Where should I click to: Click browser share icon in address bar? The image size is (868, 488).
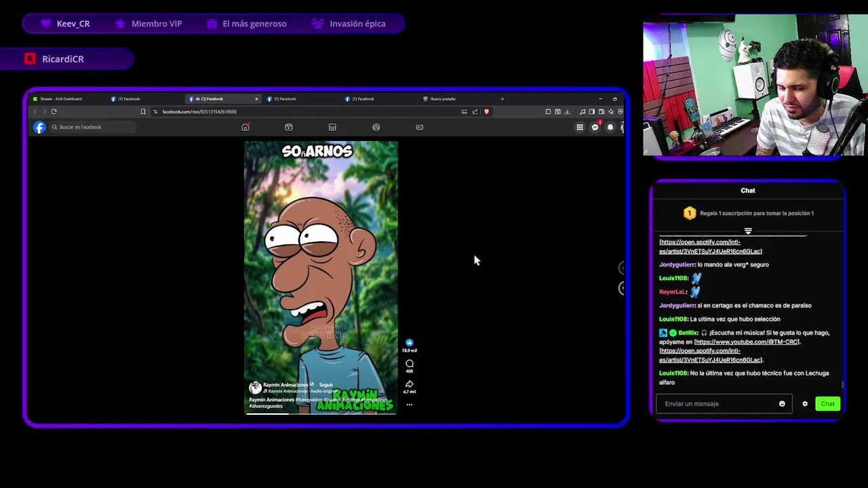(475, 111)
